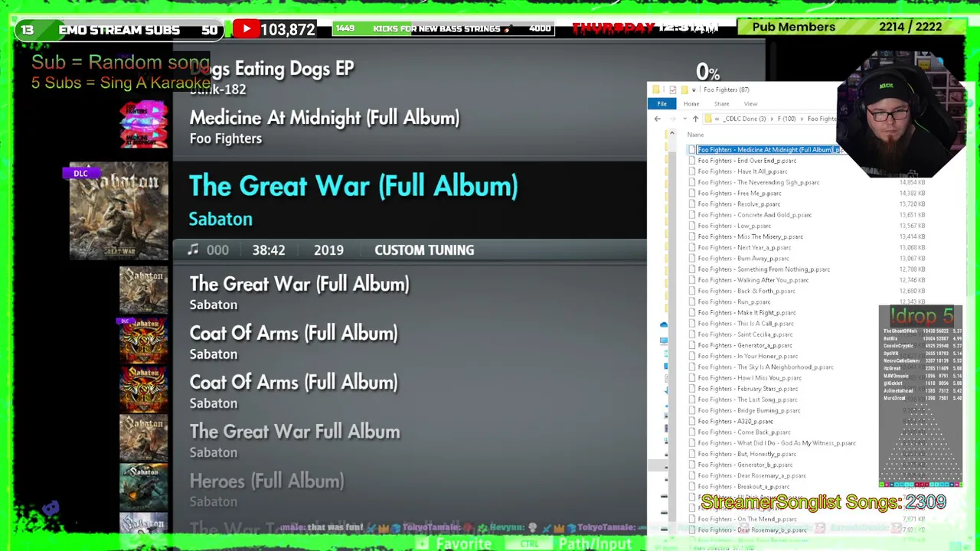This screenshot has width=980, height=551.
Task: Select Something From Nothing_p.psarc file
Action: [x=763, y=269]
